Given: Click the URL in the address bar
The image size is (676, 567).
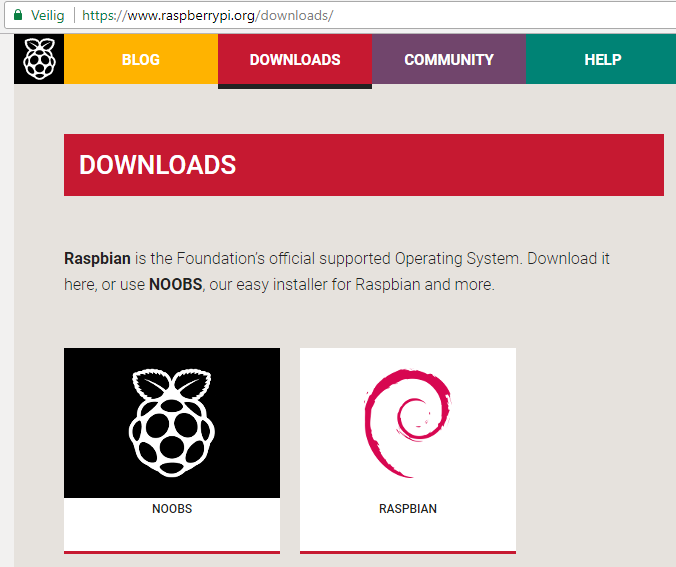Looking at the screenshot, I should [x=207, y=16].
